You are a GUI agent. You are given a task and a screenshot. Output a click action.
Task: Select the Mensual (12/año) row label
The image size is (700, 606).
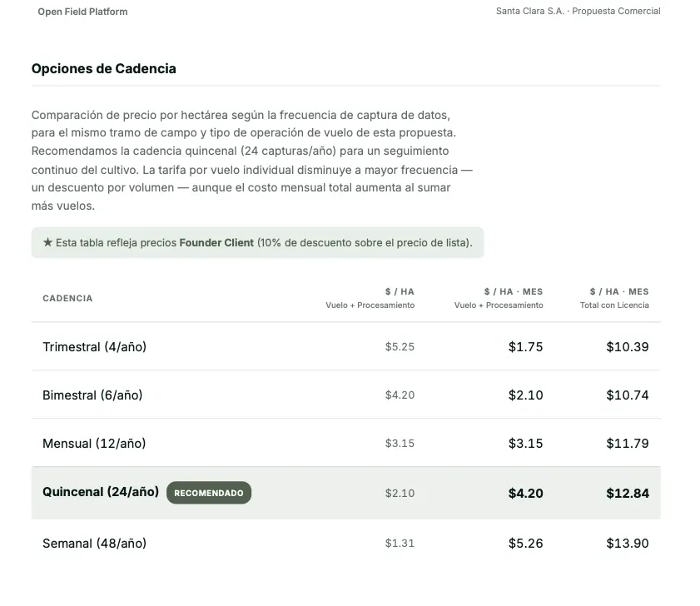point(94,443)
